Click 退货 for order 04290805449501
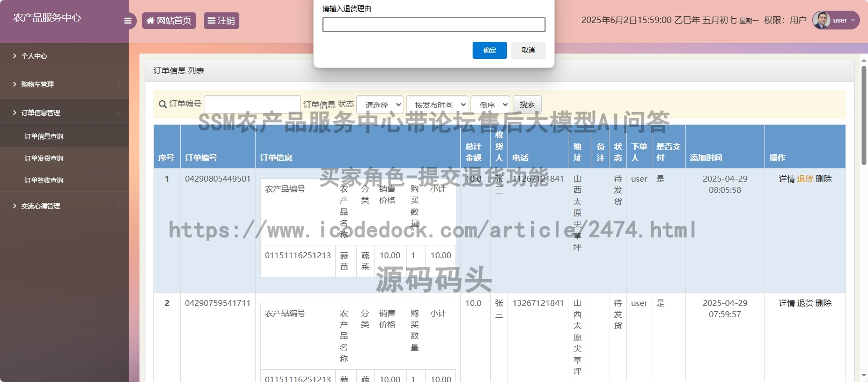 pos(805,179)
